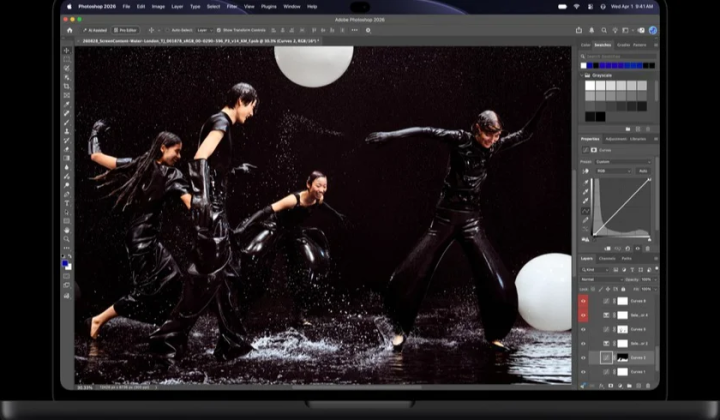The width and height of the screenshot is (720, 420).
Task: Click black point eyedropper in Curves
Action: 585,182
